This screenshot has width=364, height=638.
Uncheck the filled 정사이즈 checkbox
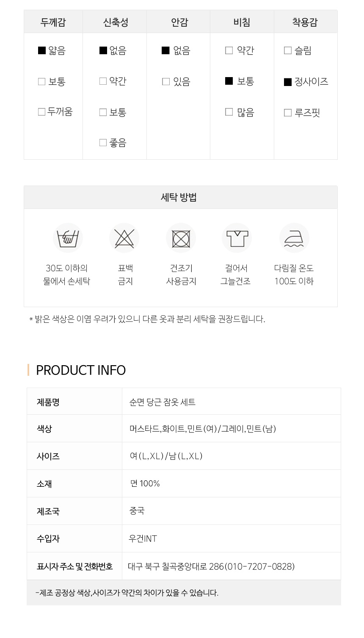(x=288, y=82)
